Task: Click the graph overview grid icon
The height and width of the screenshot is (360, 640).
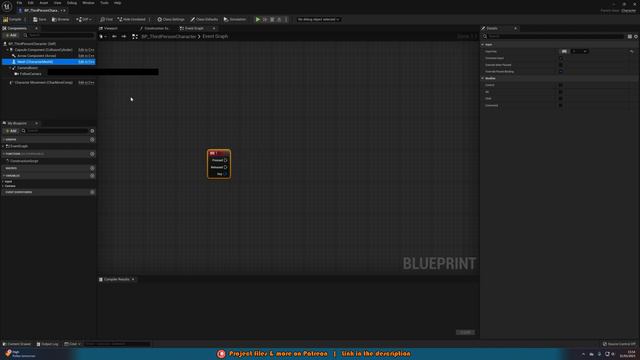Action: tap(135, 36)
